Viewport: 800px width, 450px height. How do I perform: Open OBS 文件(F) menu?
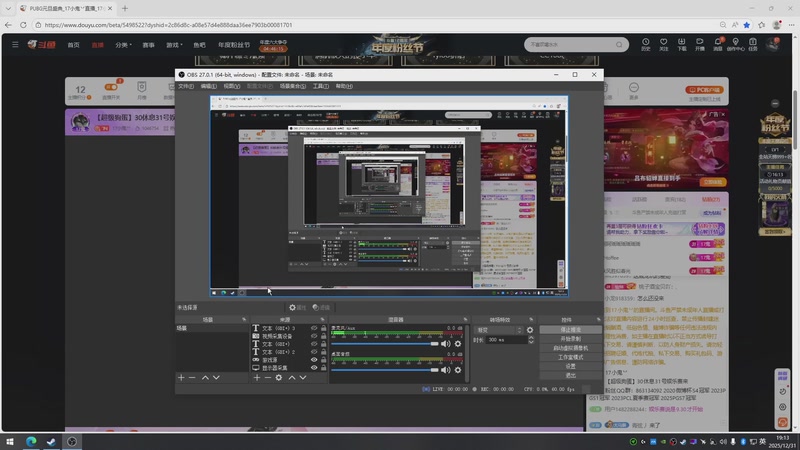186,86
